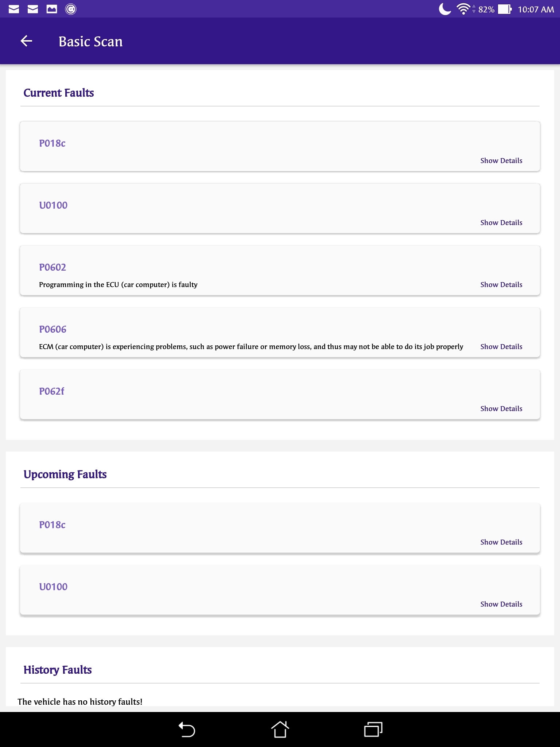560x747 pixels.
Task: Tap the P062f fault code title
Action: pyautogui.click(x=51, y=391)
